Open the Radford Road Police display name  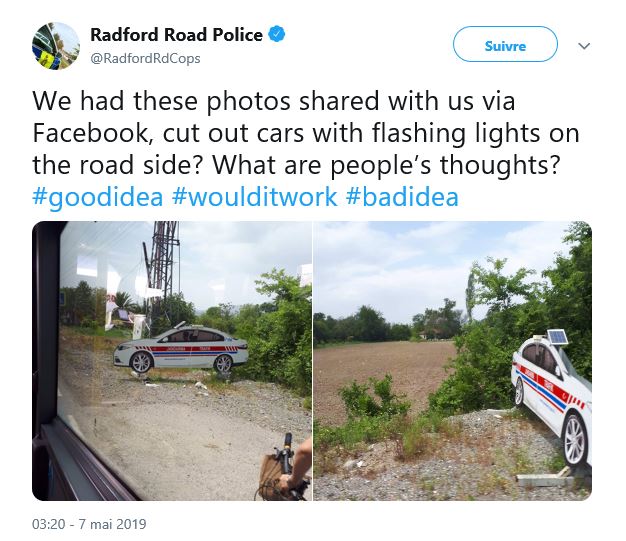[176, 35]
